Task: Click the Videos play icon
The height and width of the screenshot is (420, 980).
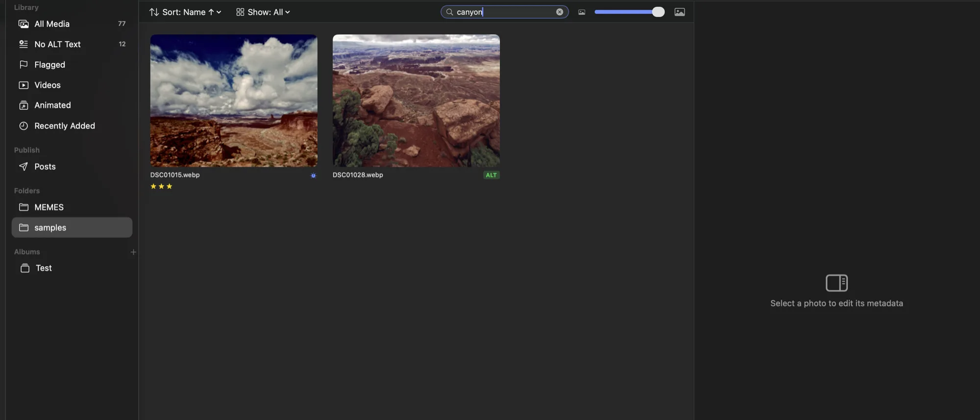Action: 24,85
